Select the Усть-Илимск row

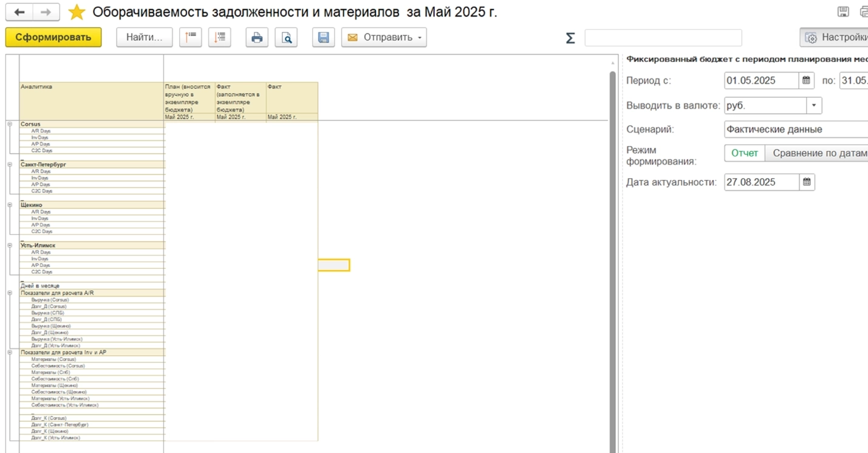92,245
